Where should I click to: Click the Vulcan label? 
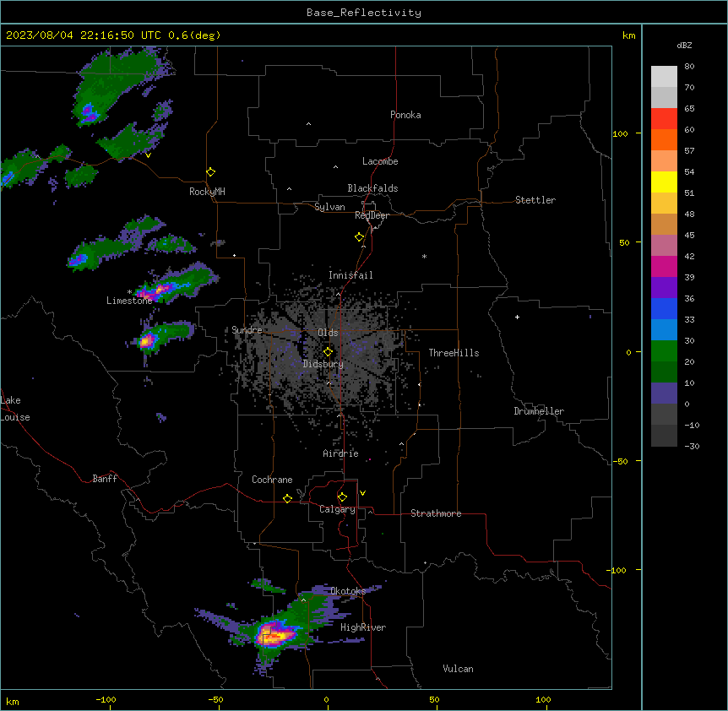click(459, 669)
